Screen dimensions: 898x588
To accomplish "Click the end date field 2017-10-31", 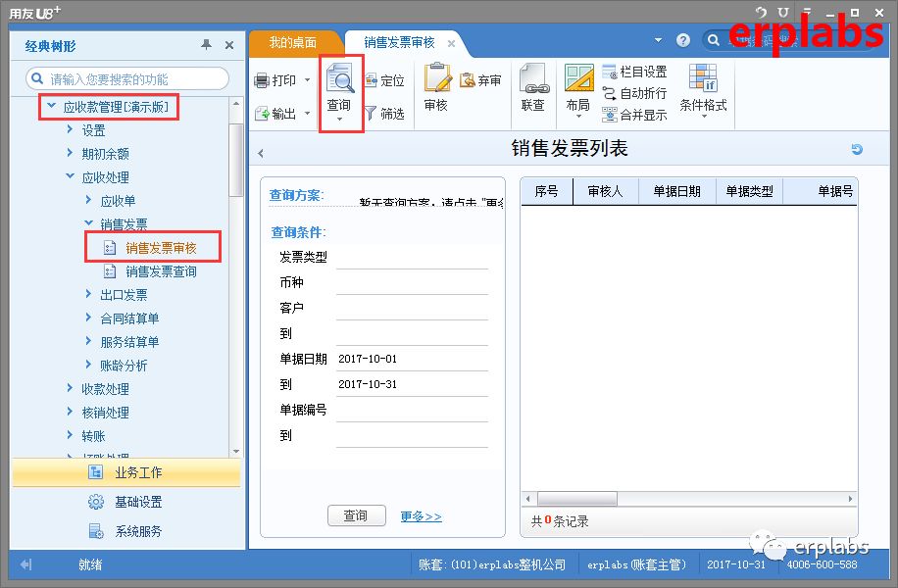I will 412,384.
